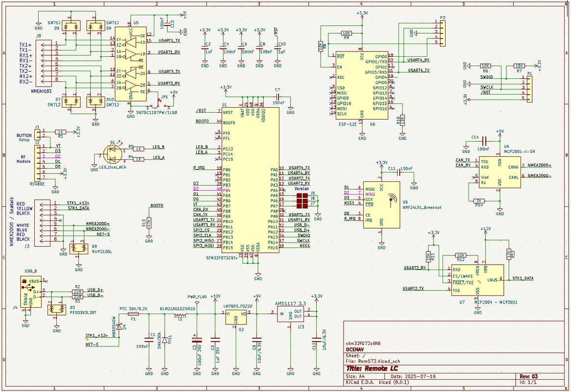Click the BLM21AG102SN1D label
This screenshot has height=392, width=571.
click(x=178, y=309)
